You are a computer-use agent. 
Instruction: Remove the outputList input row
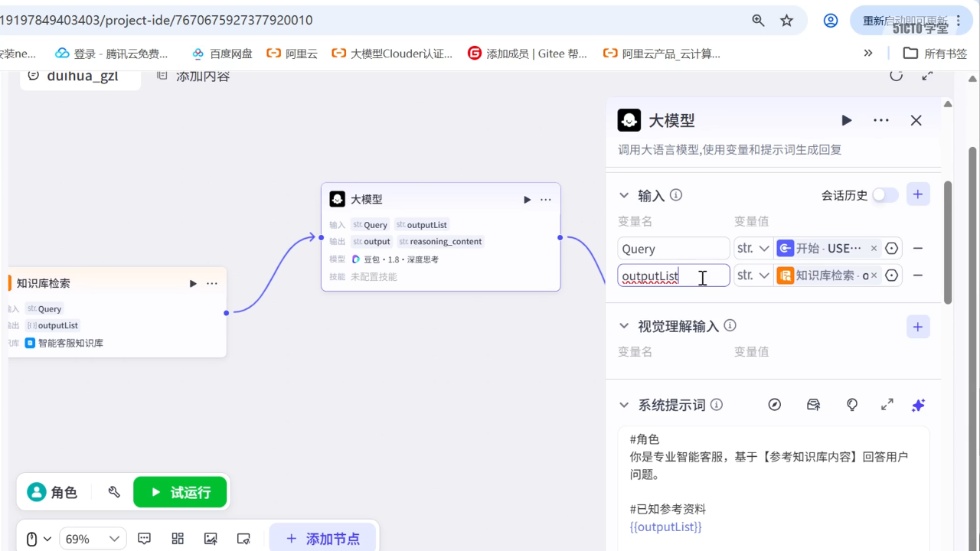[918, 275]
